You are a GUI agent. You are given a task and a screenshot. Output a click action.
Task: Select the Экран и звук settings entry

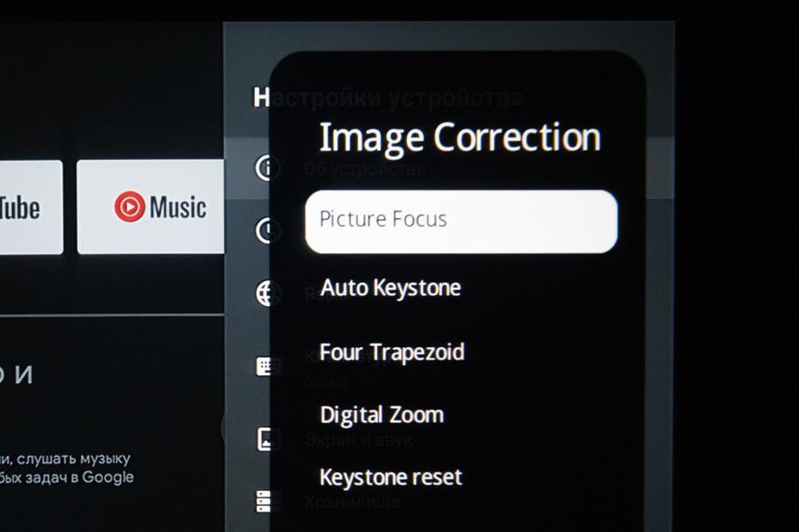tap(359, 439)
